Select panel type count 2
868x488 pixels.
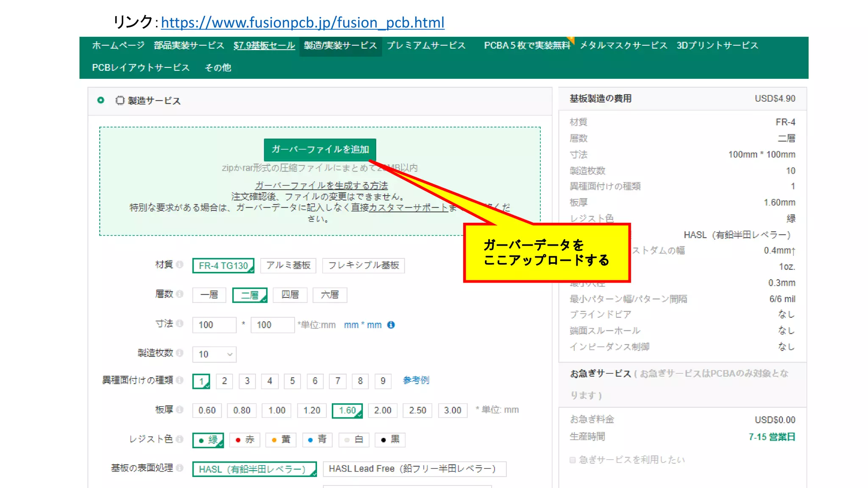[224, 381]
